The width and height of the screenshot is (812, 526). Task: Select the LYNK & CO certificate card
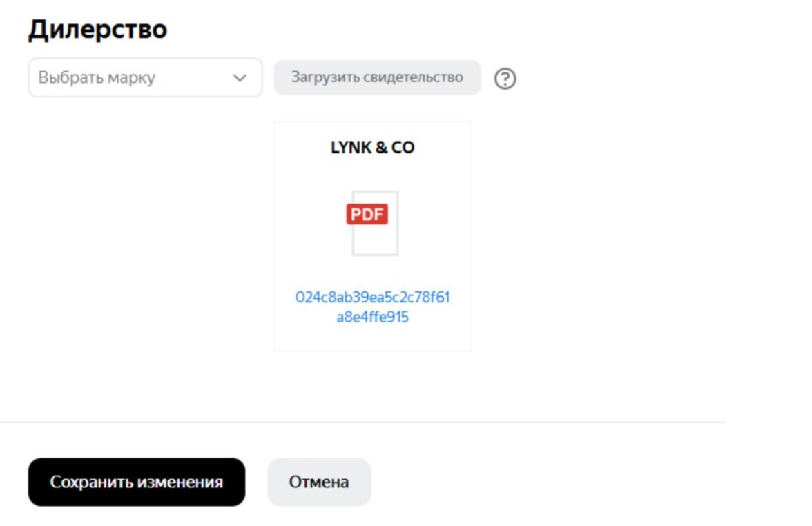pyautogui.click(x=372, y=237)
